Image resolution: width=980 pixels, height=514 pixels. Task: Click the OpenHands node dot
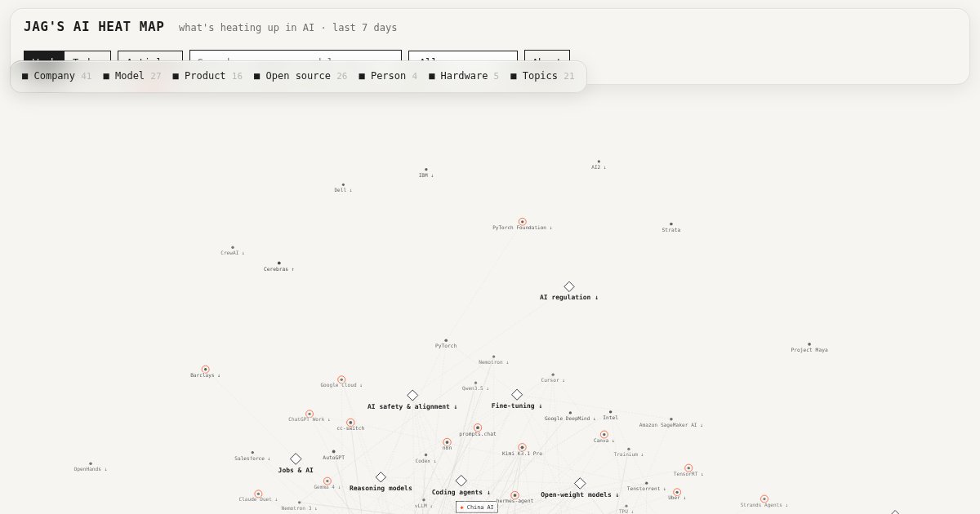point(91,463)
